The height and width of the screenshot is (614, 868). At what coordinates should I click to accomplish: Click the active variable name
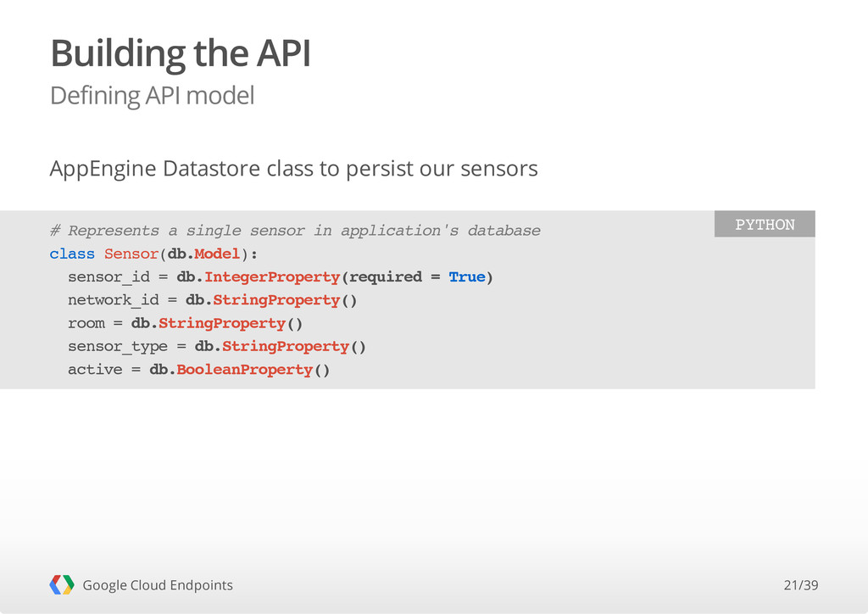click(95, 369)
